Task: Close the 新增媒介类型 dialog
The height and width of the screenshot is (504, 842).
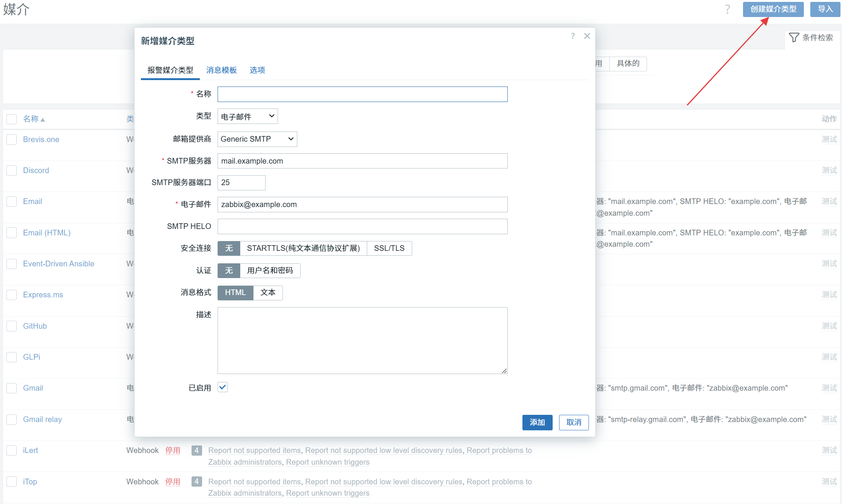Action: pos(587,36)
